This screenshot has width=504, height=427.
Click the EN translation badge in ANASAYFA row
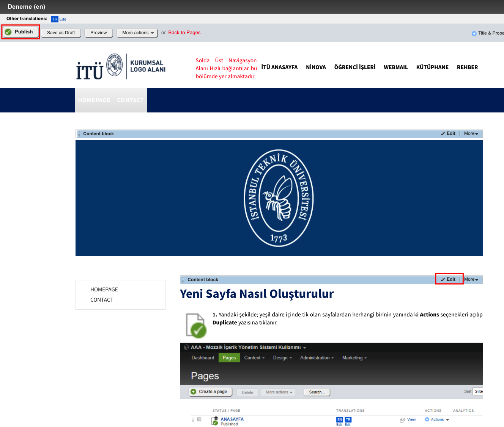tap(340, 420)
